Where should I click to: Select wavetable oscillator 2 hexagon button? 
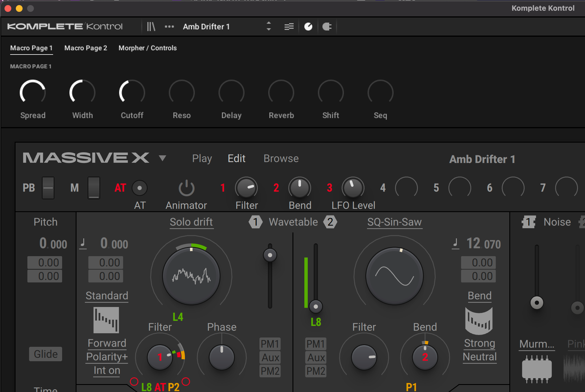pos(330,222)
